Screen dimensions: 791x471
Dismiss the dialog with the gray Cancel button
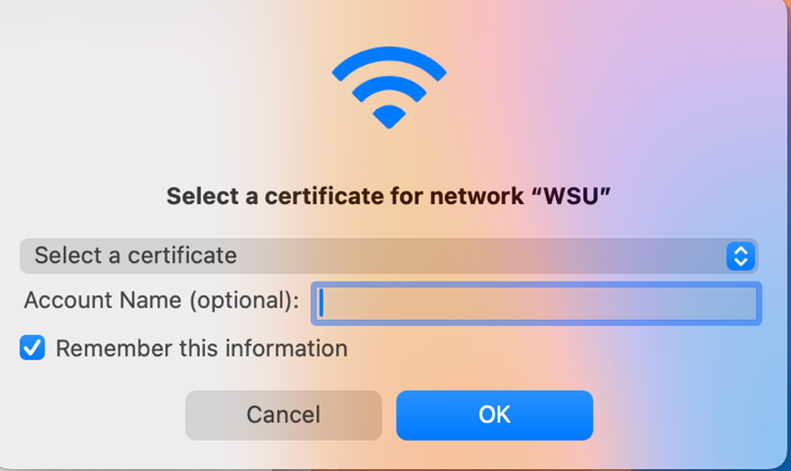click(x=283, y=415)
